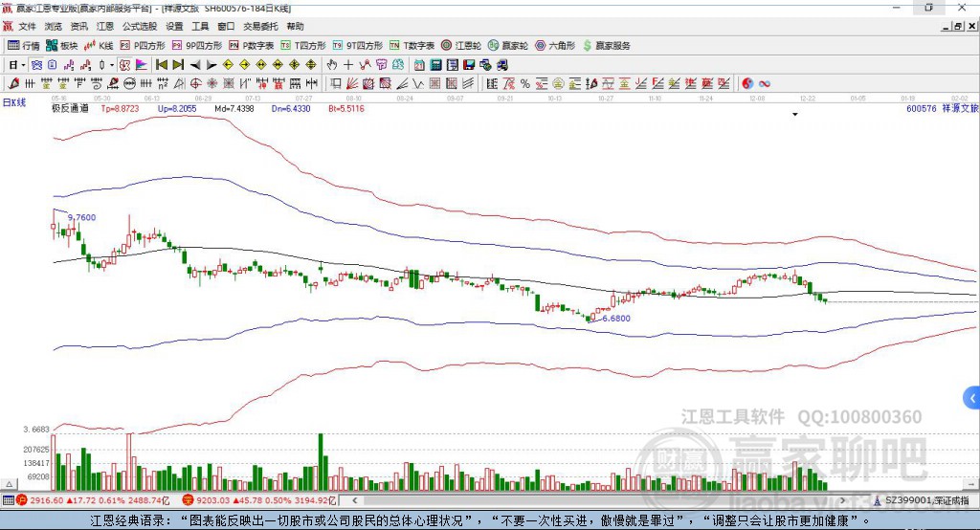Switch to the K线 chart view
This screenshot has height=530, width=980.
pos(99,46)
